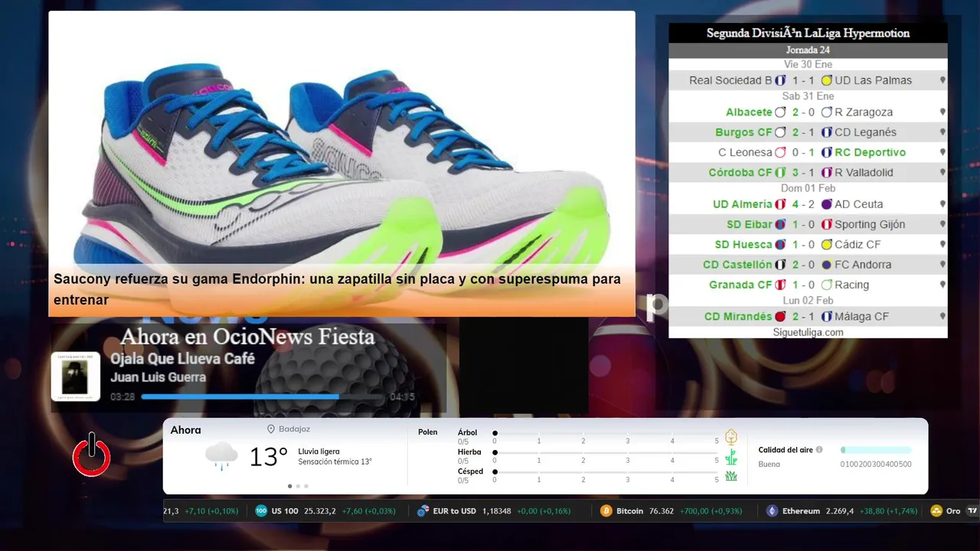Click the lawn pollen (Césped) icon
The height and width of the screenshot is (551, 980).
731,476
